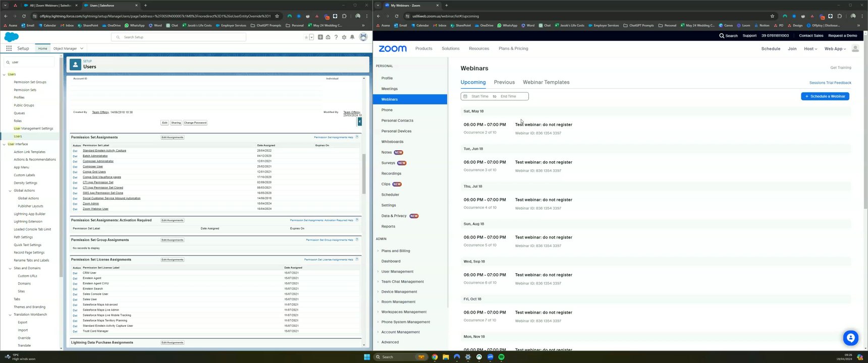Expand Plans and Billing in Zoom admin

(378, 251)
